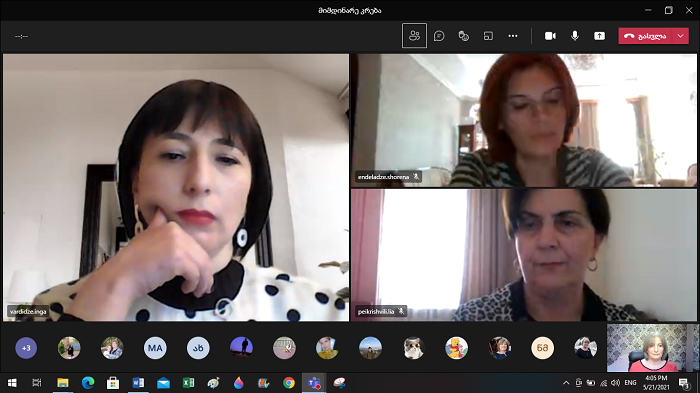Launch Microsoft Edge from the taskbar
Viewport: 700px width, 393px height.
click(x=88, y=383)
